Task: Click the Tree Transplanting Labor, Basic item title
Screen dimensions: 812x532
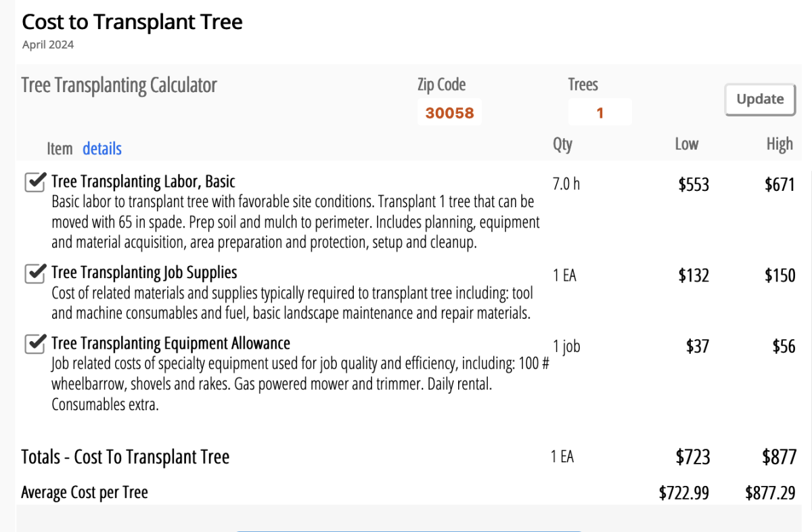Action: (x=143, y=181)
